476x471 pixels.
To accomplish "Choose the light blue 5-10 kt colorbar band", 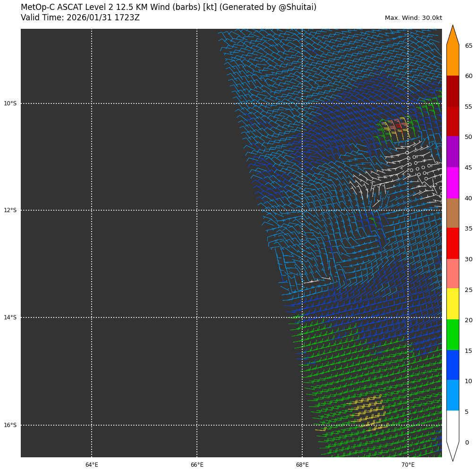I will (452, 395).
